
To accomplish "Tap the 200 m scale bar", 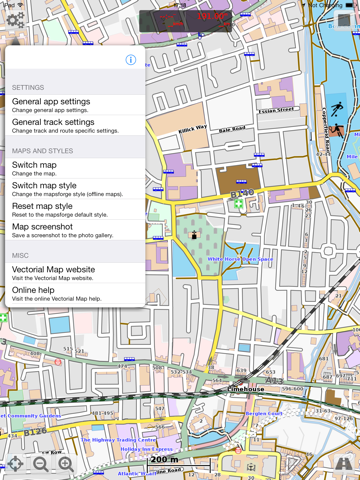I will point(178,464).
